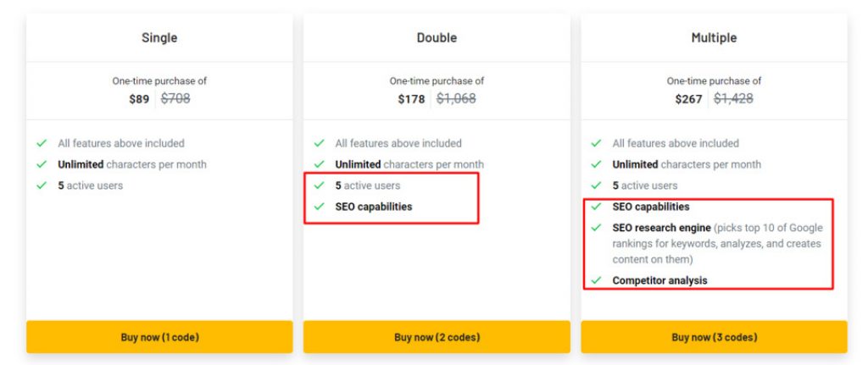The width and height of the screenshot is (868, 365).
Task: Click the Double plan SEO capabilities checkmark
Action: 319,207
